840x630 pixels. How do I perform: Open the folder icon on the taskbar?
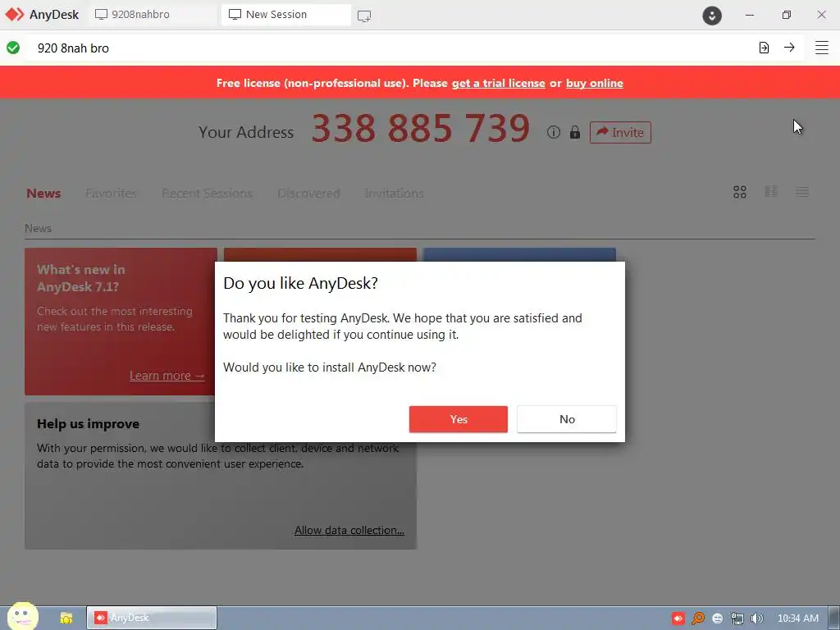point(66,619)
